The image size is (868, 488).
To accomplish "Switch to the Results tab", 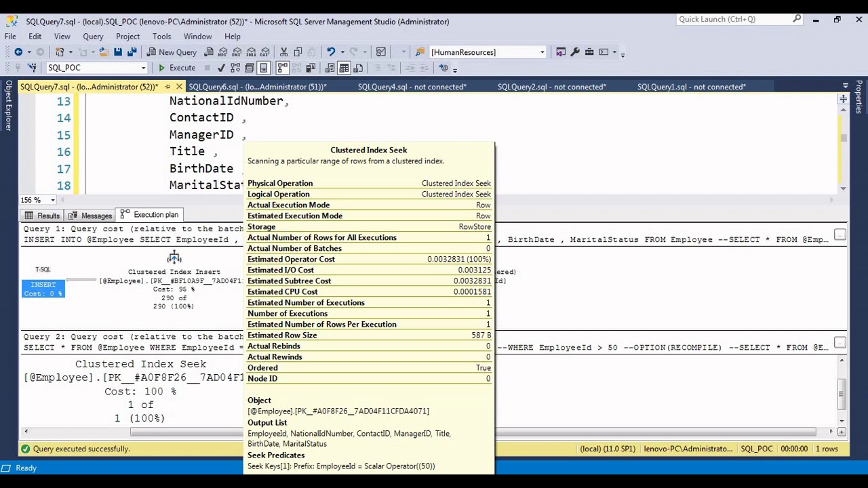I will click(42, 216).
